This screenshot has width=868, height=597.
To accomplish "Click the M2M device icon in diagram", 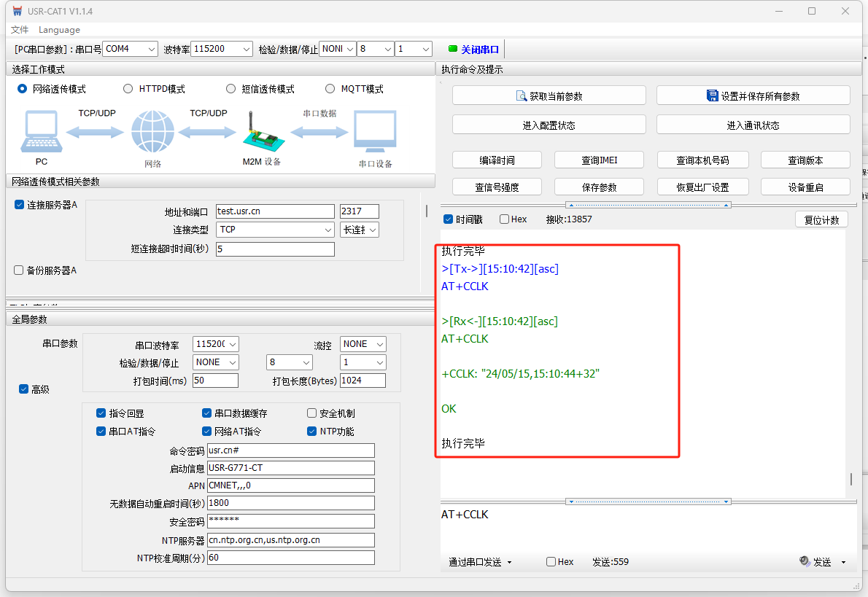I will (260, 131).
